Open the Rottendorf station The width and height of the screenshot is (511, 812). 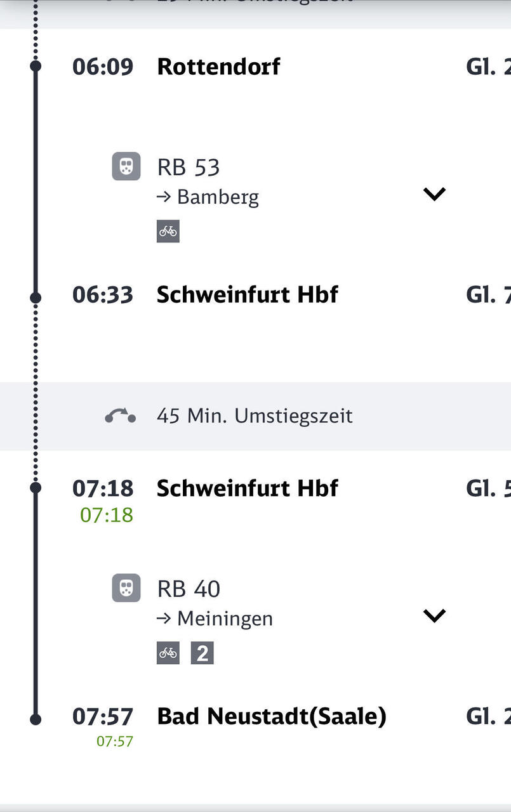pyautogui.click(x=218, y=67)
